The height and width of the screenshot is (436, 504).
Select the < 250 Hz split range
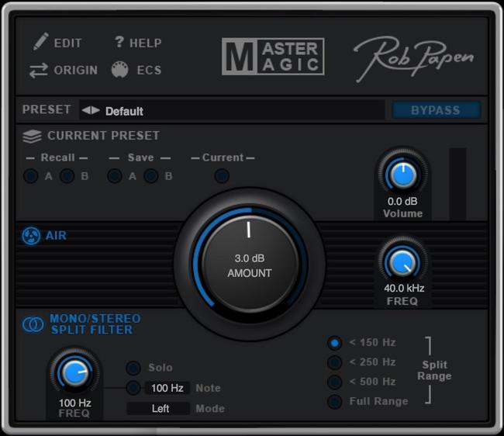(335, 363)
